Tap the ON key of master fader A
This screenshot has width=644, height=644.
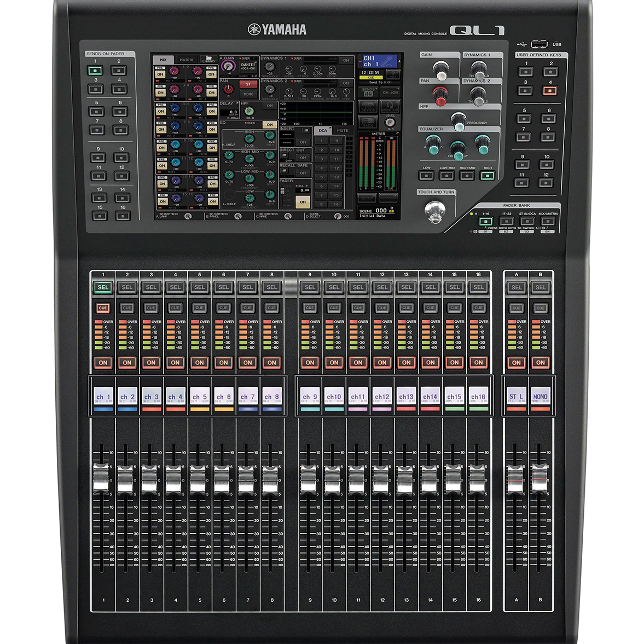point(517,362)
